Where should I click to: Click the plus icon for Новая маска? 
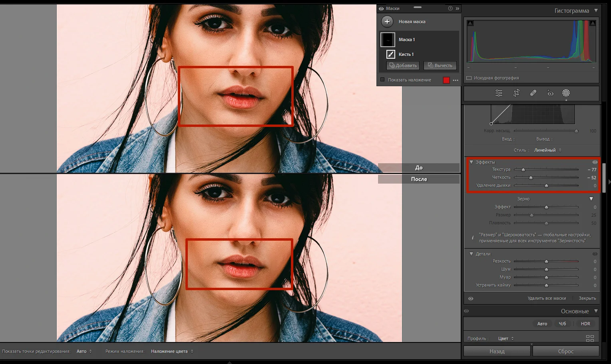[387, 22]
